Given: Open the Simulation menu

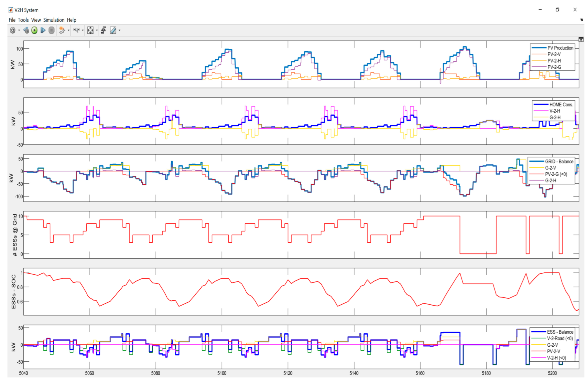Looking at the screenshot, I should point(54,20).
